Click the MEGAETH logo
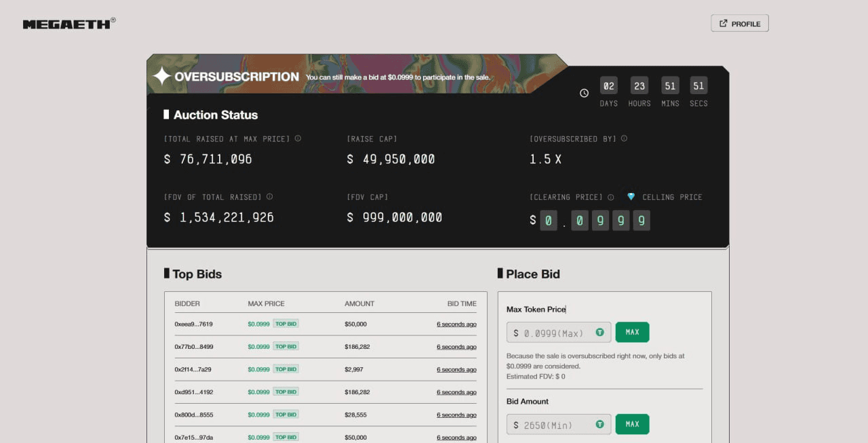The width and height of the screenshot is (868, 443). coord(69,24)
